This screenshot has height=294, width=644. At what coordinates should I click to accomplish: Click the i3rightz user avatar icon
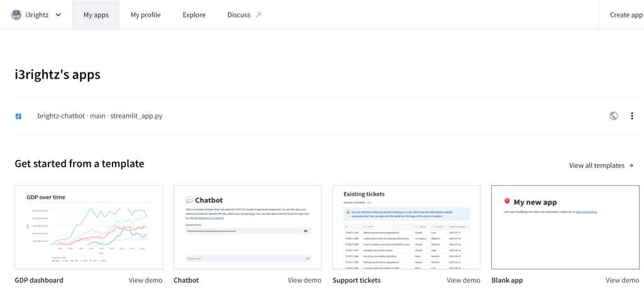(16, 15)
